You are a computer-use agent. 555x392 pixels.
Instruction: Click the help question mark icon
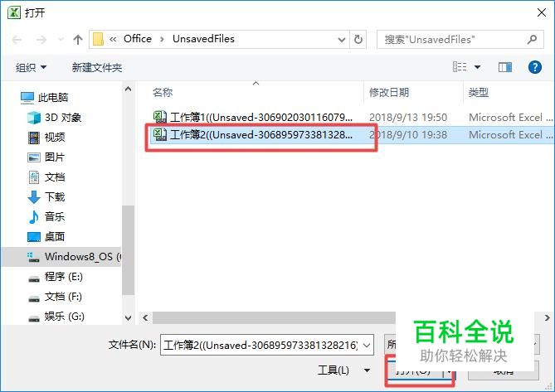point(535,67)
